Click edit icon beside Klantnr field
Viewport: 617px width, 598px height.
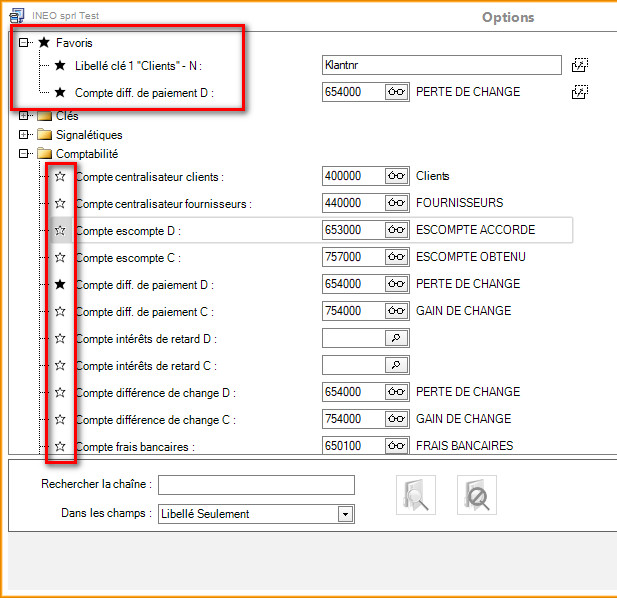[579, 65]
